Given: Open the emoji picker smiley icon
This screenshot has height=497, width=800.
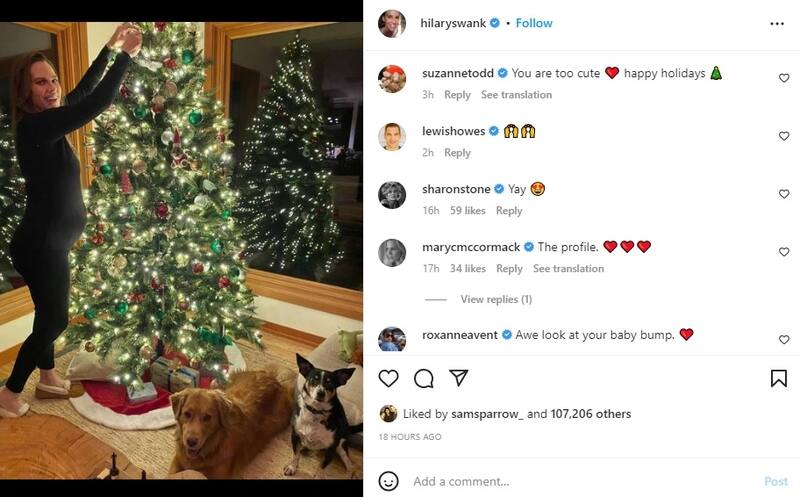Looking at the screenshot, I should (389, 481).
